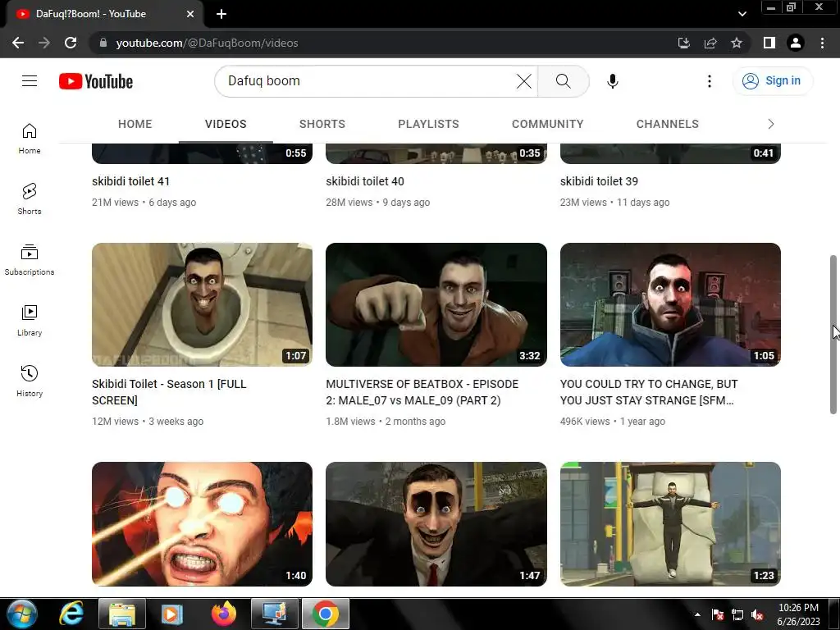Open the taskbar clock showing 10:26 PM
Image resolution: width=840 pixels, height=630 pixels.
point(798,614)
